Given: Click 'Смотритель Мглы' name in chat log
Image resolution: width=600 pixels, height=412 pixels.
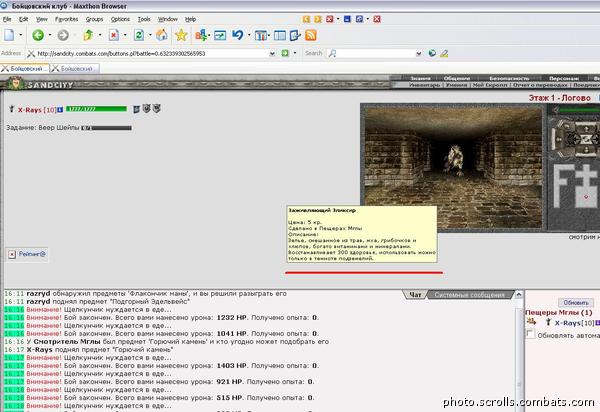Looking at the screenshot, I should [x=67, y=342].
